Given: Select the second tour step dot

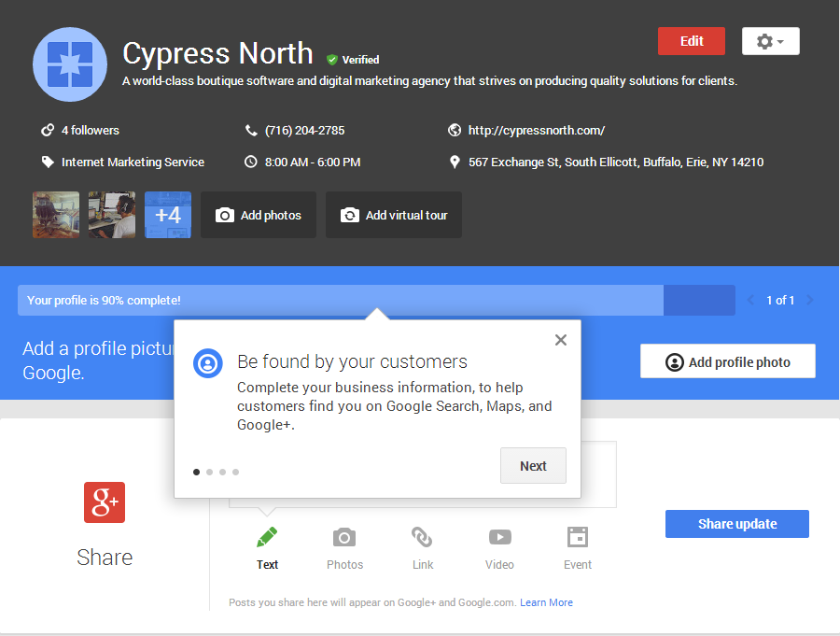Looking at the screenshot, I should point(209,472).
